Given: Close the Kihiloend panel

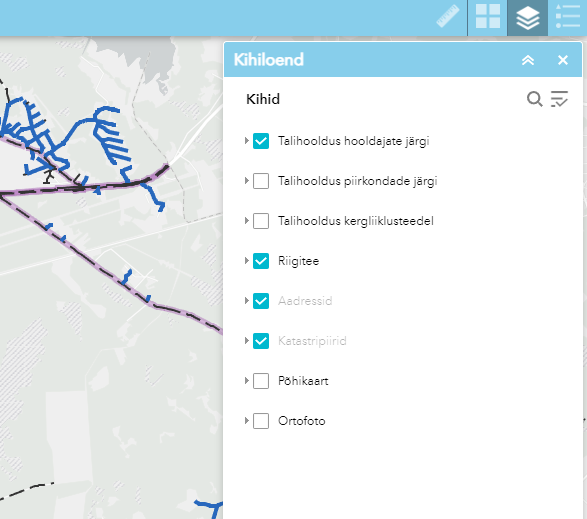Looking at the screenshot, I should [x=563, y=60].
